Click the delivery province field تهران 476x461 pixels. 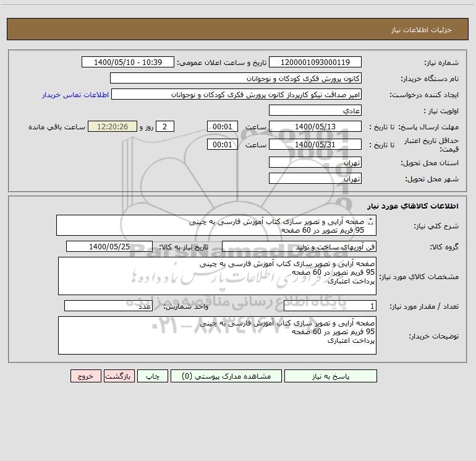315,162
